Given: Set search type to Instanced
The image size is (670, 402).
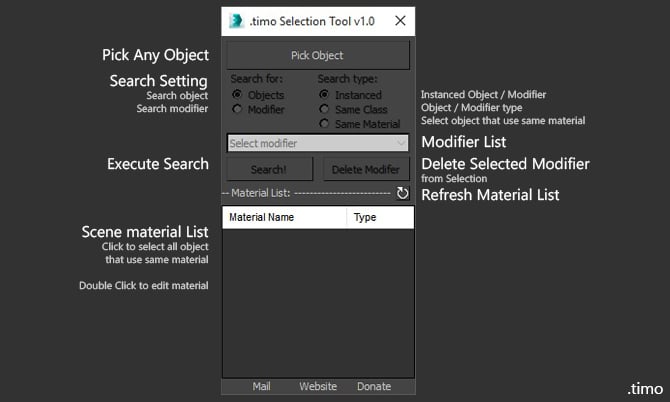Looking at the screenshot, I should click(x=325, y=95).
